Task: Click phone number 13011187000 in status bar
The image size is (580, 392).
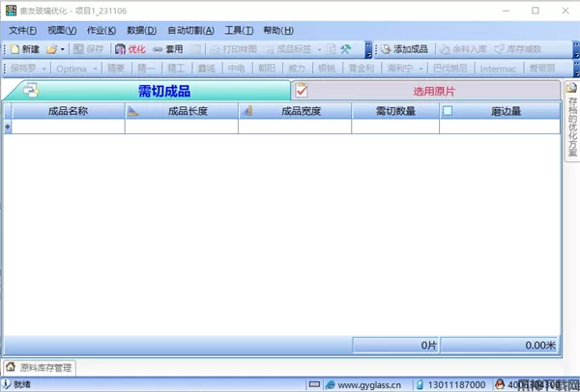Action: tap(456, 385)
